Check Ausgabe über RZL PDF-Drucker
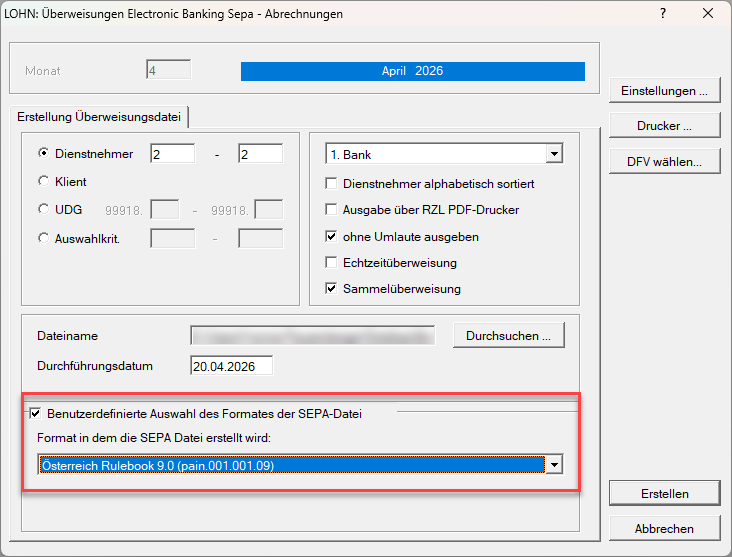 333,210
